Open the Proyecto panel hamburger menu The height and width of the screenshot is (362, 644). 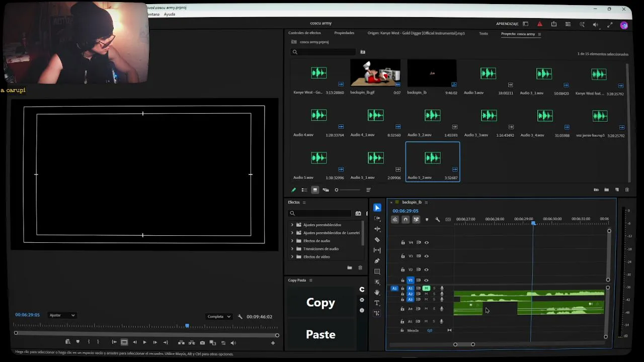point(539,34)
